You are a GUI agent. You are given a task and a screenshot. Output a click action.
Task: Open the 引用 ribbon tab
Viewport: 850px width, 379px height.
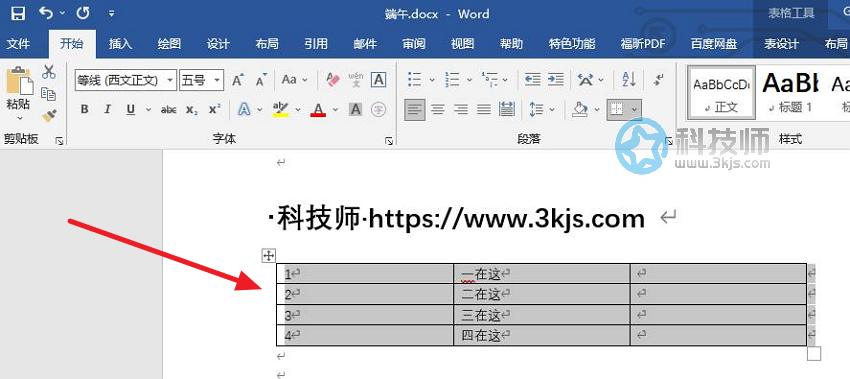(315, 44)
